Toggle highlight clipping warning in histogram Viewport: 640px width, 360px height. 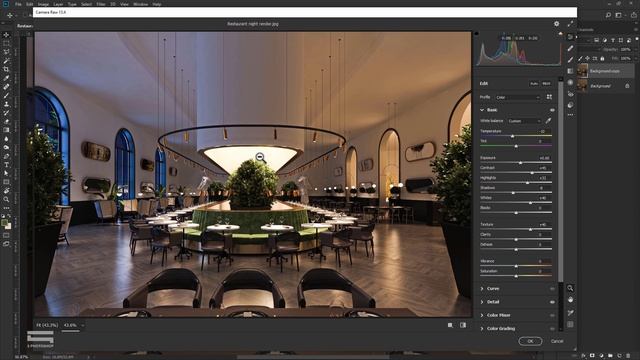pyautogui.click(x=560, y=33)
